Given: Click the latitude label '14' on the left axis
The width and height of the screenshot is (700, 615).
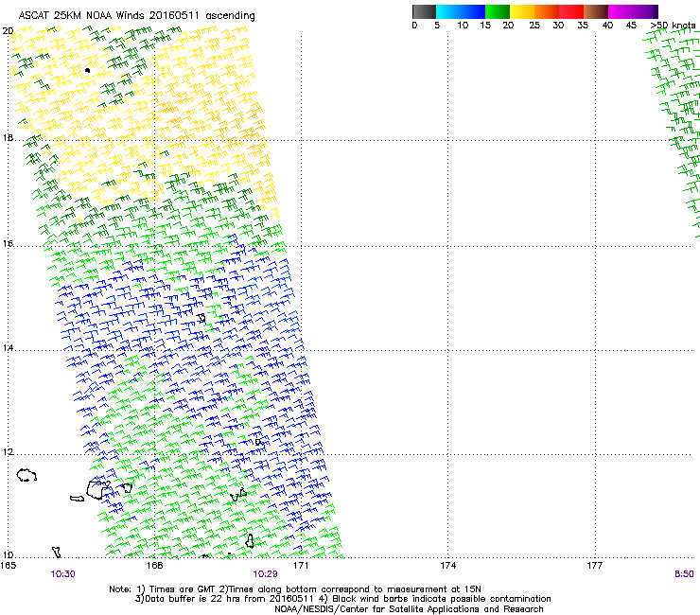Looking at the screenshot, I should click(x=8, y=347).
